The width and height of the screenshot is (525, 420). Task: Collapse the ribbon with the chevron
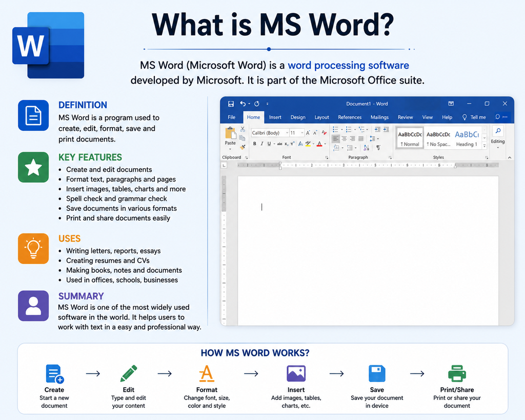pyautogui.click(x=510, y=157)
